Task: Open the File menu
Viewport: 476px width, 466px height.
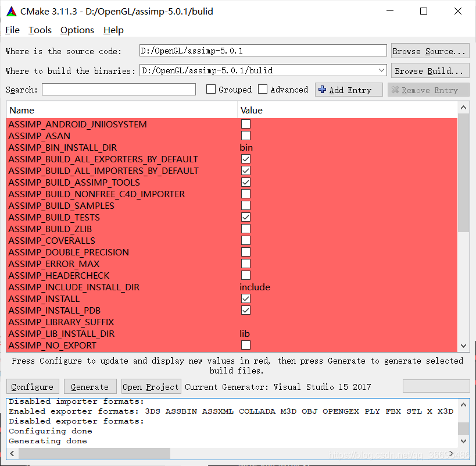Action: [x=12, y=30]
